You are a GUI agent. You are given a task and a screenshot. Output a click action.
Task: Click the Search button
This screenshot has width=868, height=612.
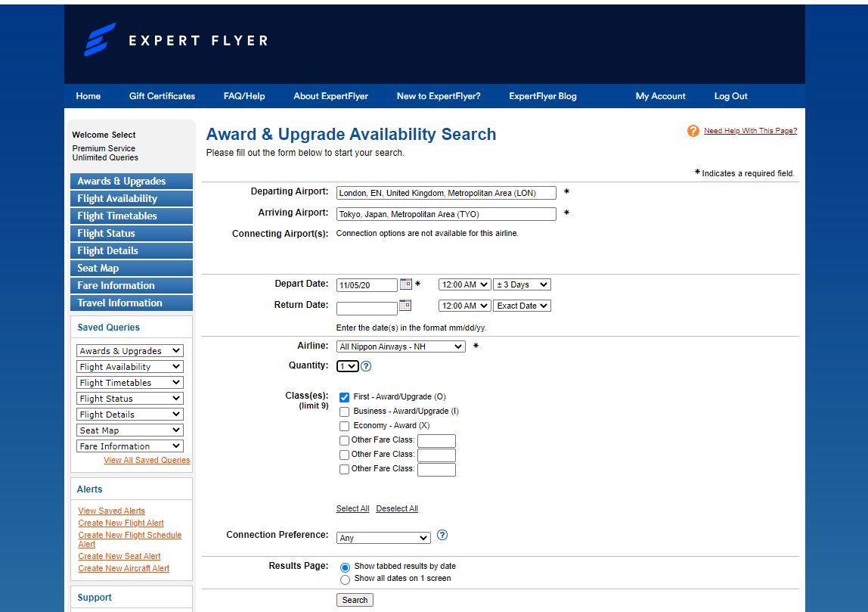point(355,600)
